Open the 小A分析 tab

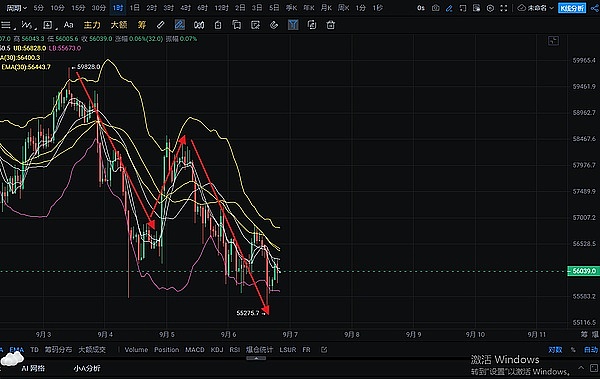click(x=87, y=368)
